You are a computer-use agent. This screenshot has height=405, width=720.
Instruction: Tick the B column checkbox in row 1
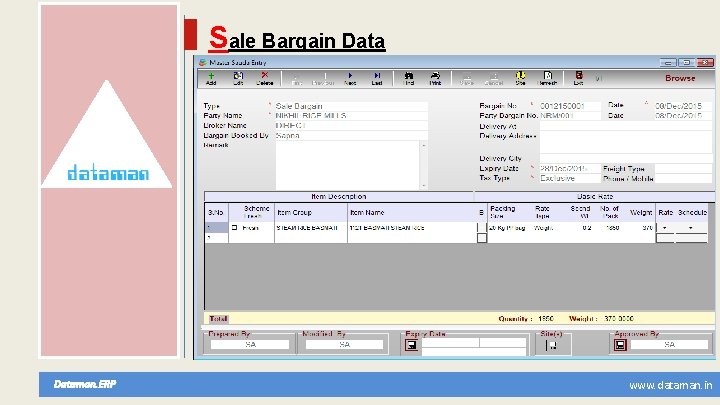pyautogui.click(x=482, y=228)
